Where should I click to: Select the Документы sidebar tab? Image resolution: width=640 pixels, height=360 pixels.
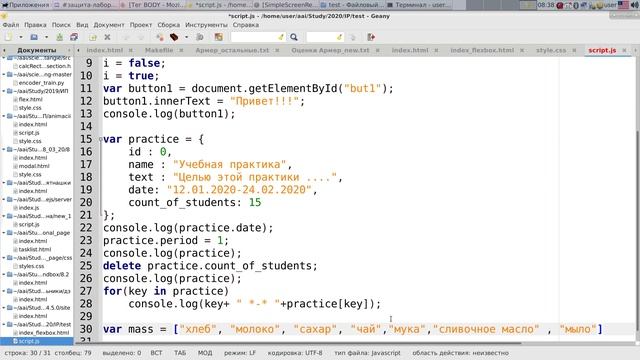pyautogui.click(x=37, y=50)
